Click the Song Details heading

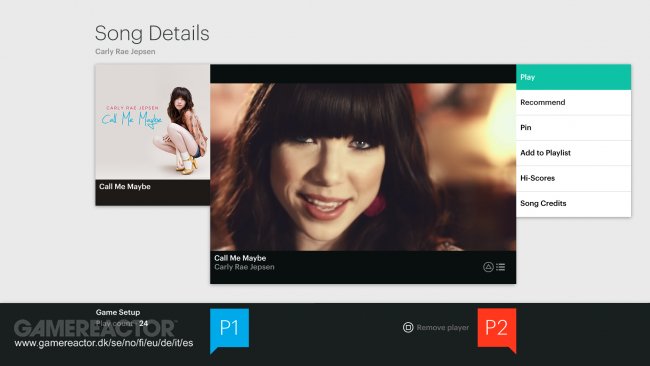pos(152,33)
